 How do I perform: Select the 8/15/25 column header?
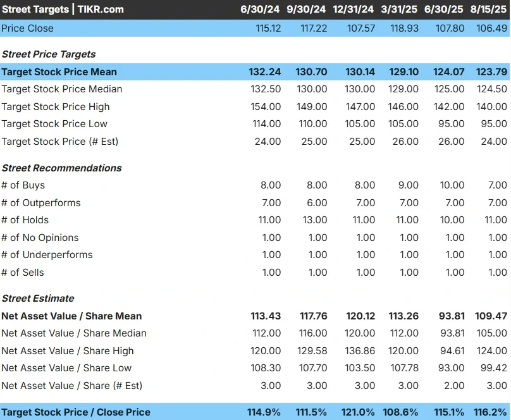tap(488, 9)
